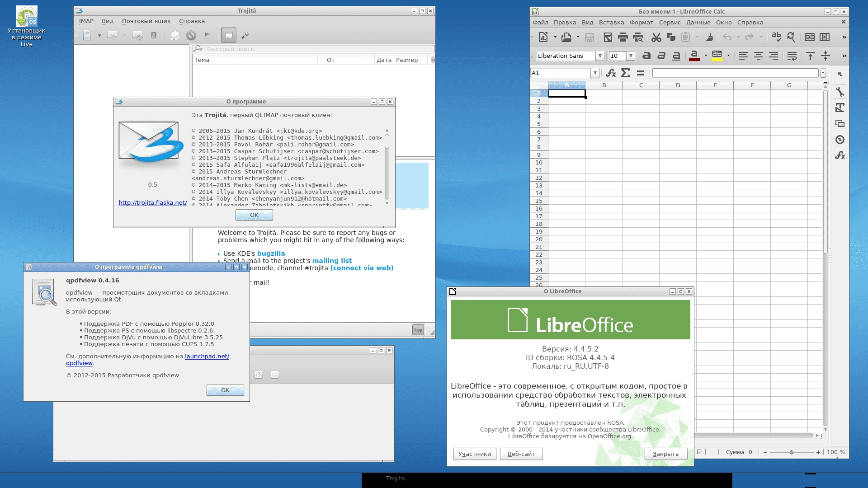This screenshot has width=868, height=488.
Task: Expand the font size 10 dropdown
Action: tap(631, 56)
